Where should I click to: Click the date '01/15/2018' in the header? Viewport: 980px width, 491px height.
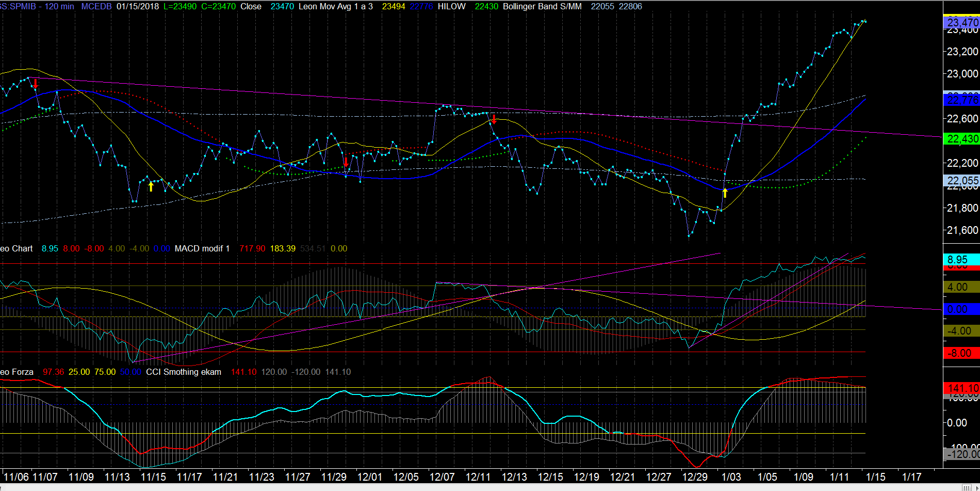[x=138, y=7]
